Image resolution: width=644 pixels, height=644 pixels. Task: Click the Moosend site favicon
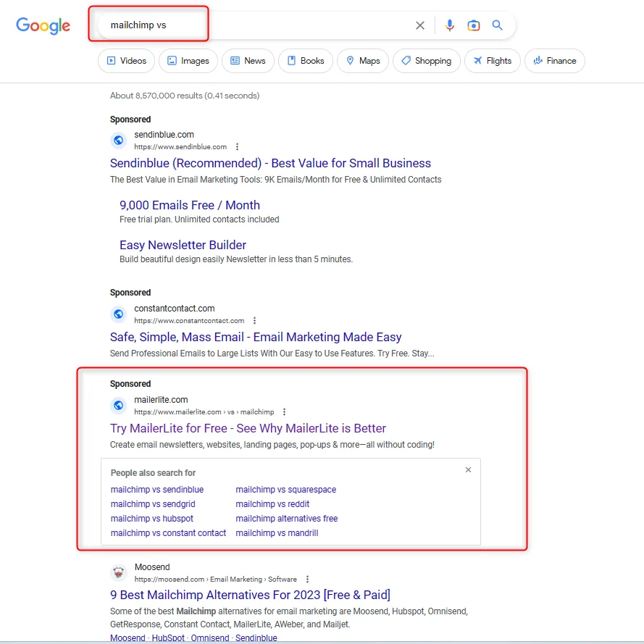[119, 573]
